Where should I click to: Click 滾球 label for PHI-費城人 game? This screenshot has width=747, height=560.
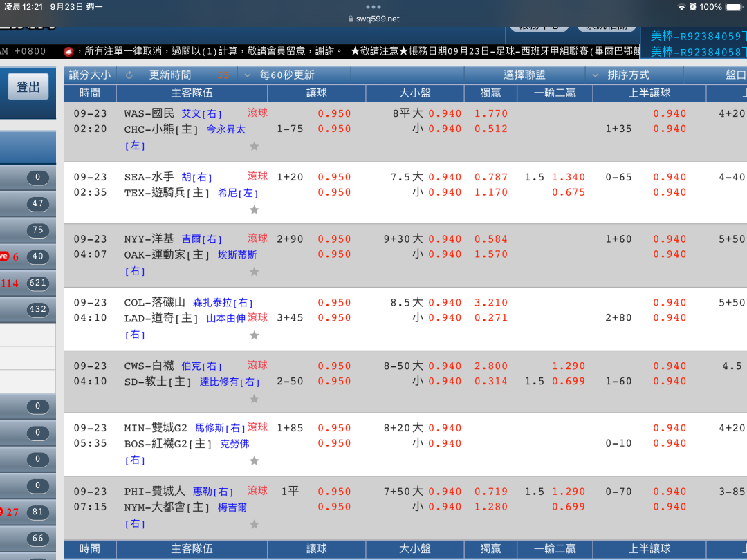click(257, 490)
